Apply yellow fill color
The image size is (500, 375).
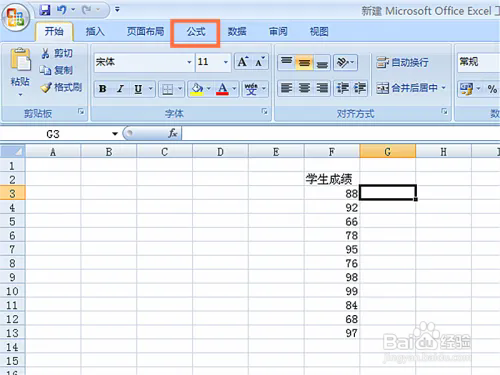tap(197, 89)
